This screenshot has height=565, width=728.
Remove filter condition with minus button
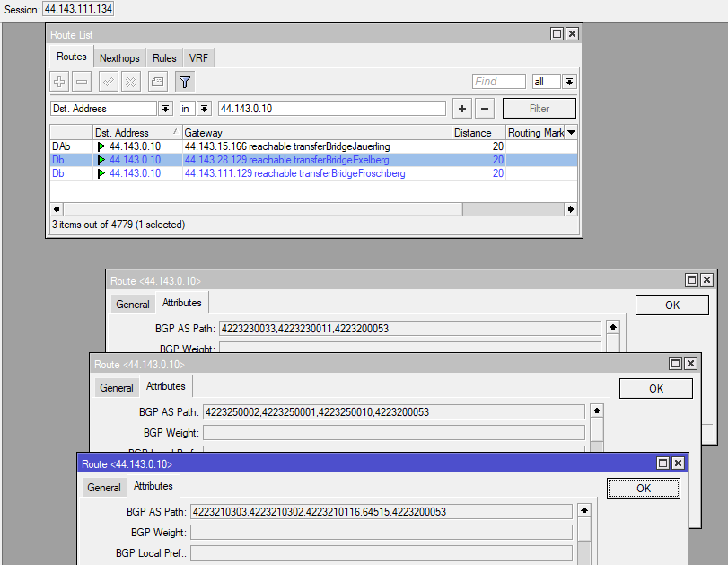point(485,109)
